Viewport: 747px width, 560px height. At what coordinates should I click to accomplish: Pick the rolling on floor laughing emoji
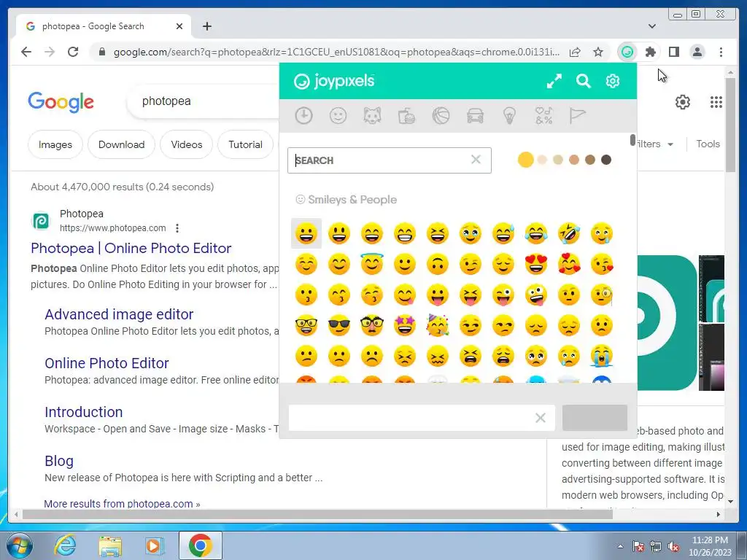click(x=569, y=233)
